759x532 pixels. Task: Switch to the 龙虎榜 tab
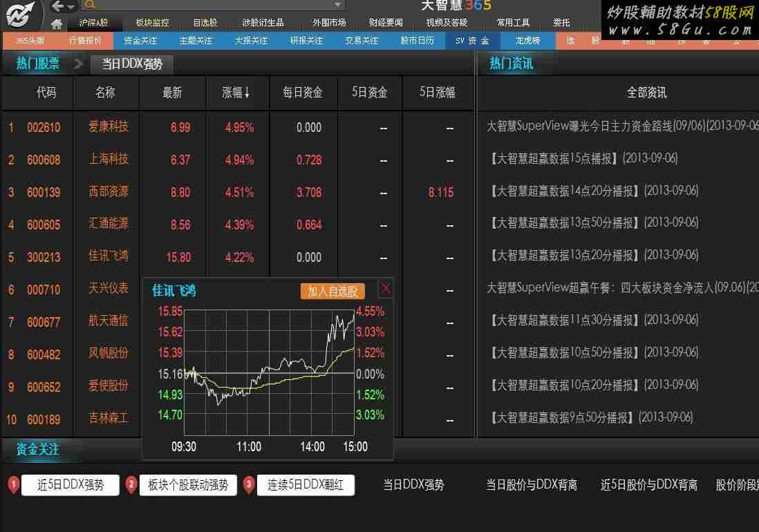coord(527,41)
